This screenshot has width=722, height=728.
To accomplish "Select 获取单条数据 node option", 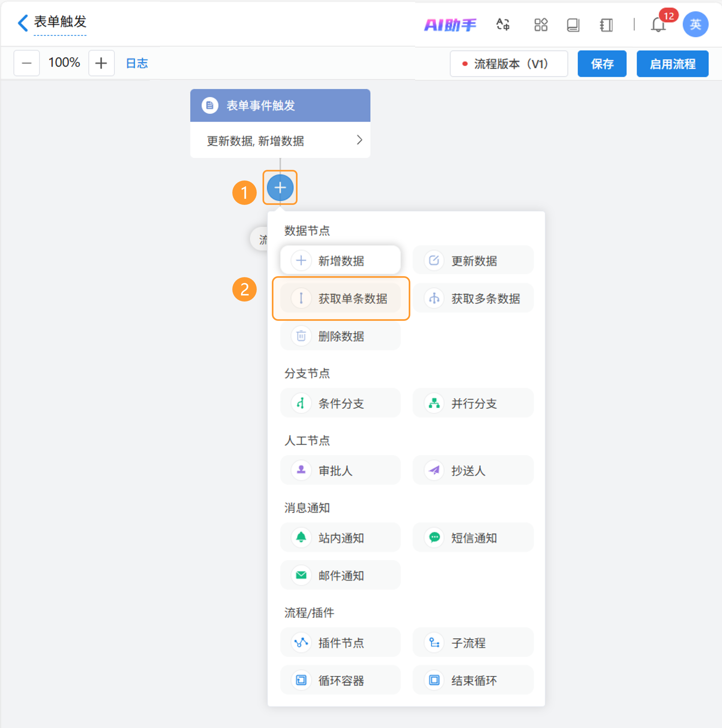I will point(341,298).
